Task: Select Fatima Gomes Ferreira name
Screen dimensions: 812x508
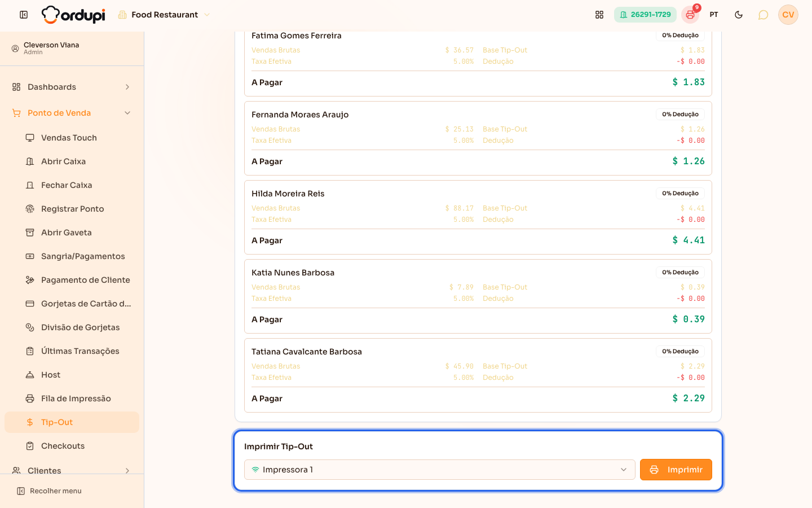Action: [297, 36]
